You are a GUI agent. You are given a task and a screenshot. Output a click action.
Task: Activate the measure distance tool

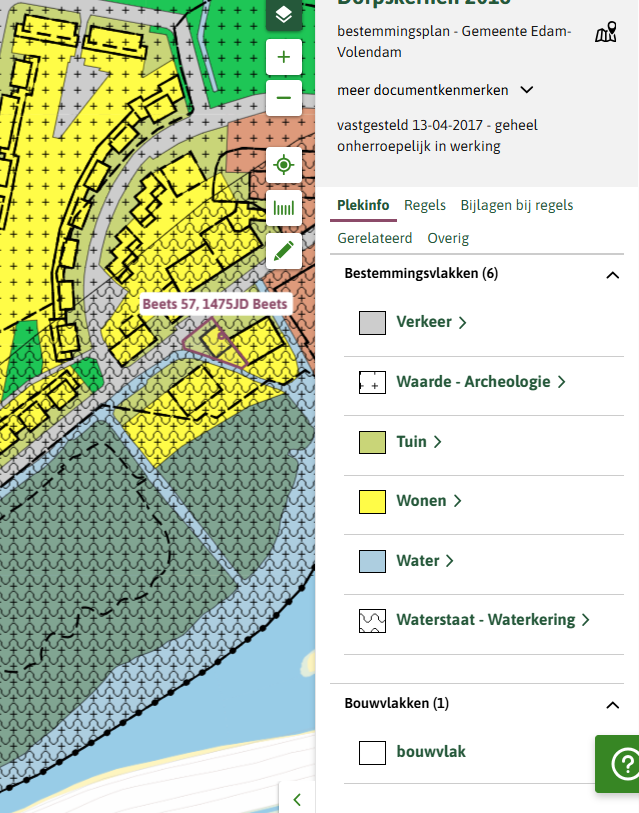(284, 208)
